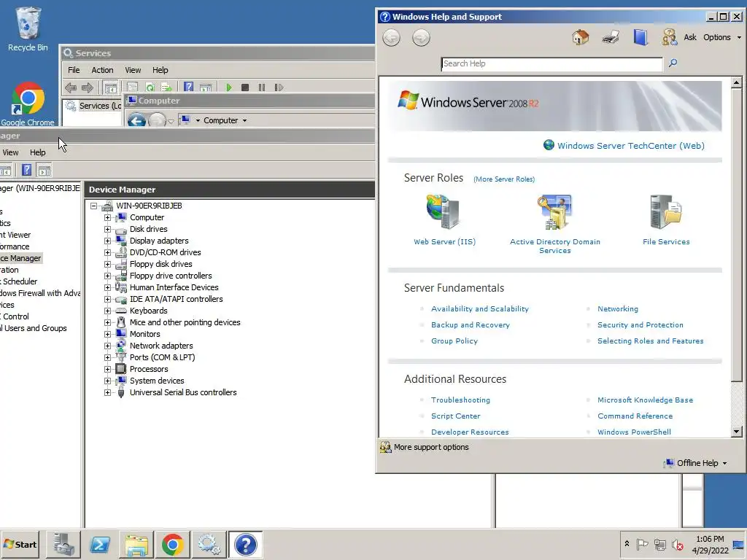The image size is (747, 560).
Task: Open Browse Help book icon
Action: click(x=640, y=37)
